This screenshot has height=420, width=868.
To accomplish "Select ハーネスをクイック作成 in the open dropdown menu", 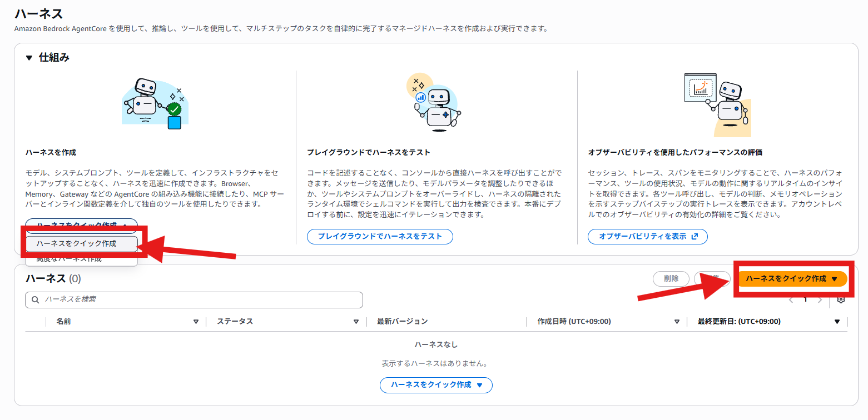I will pyautogui.click(x=82, y=243).
